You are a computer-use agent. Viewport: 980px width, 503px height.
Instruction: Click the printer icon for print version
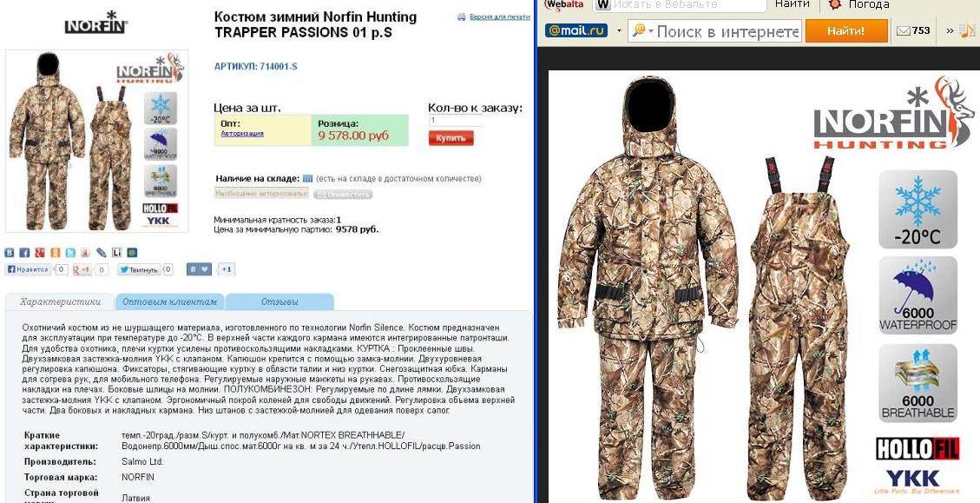pyautogui.click(x=462, y=17)
